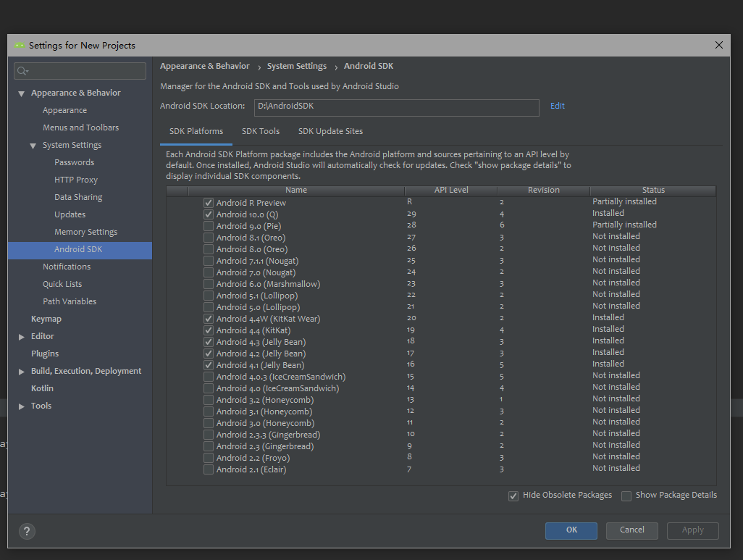Open Appearance settings page
The height and width of the screenshot is (560, 743).
(x=65, y=111)
